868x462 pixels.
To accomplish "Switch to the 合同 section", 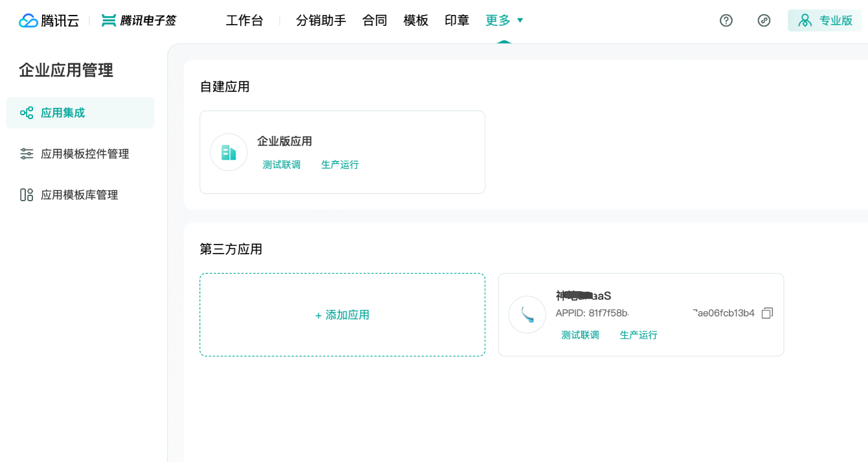I will point(374,20).
